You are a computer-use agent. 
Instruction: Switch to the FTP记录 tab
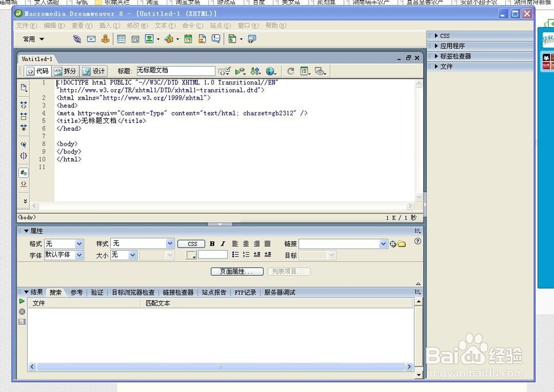[245, 292]
